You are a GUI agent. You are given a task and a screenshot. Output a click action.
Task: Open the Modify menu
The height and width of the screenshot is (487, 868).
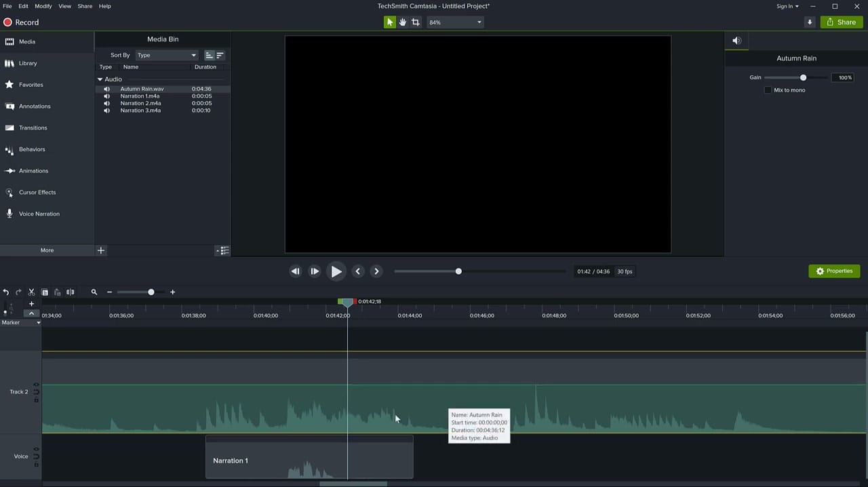click(x=43, y=6)
